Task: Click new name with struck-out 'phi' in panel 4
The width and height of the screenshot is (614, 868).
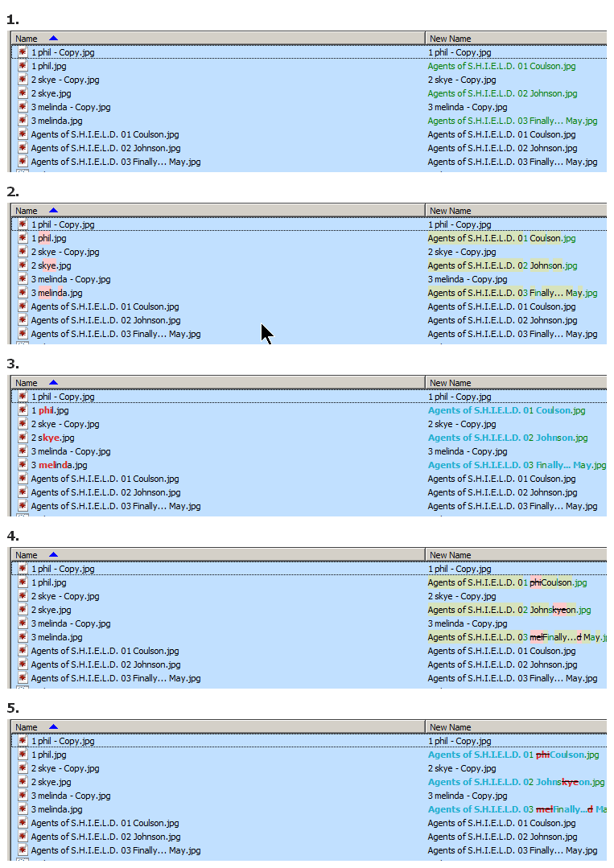Action: click(507, 582)
